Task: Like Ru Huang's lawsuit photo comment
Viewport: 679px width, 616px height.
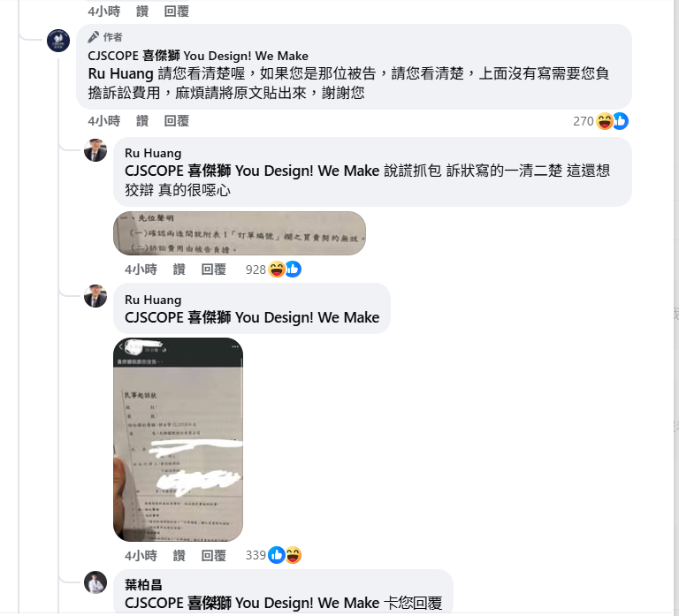Action: pos(179,555)
